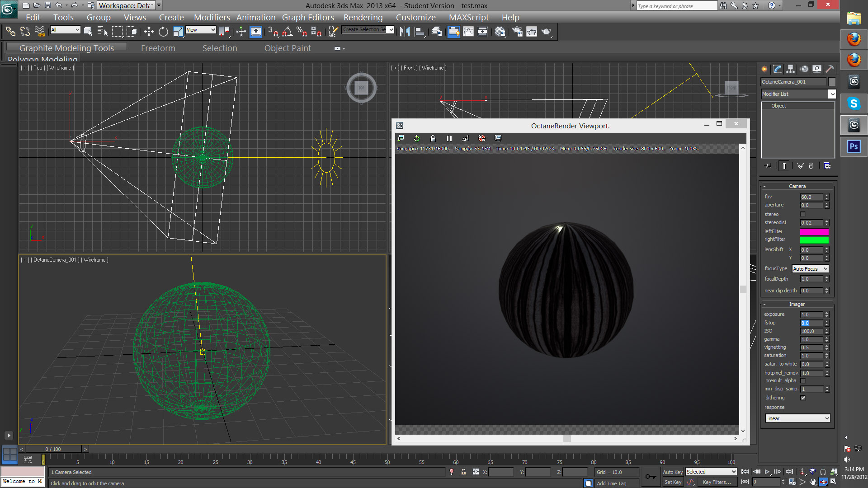868x488 pixels.
Task: Open the Rendering menu
Action: tap(363, 17)
